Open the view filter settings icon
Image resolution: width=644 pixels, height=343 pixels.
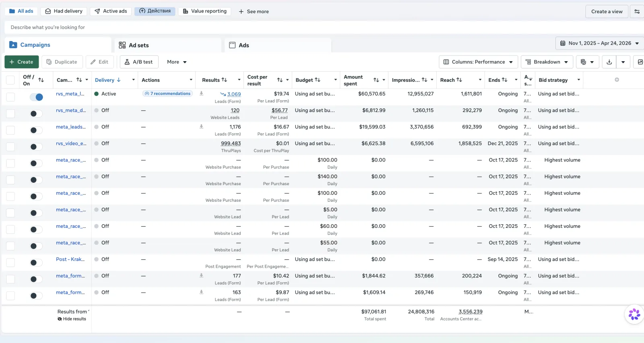click(637, 11)
